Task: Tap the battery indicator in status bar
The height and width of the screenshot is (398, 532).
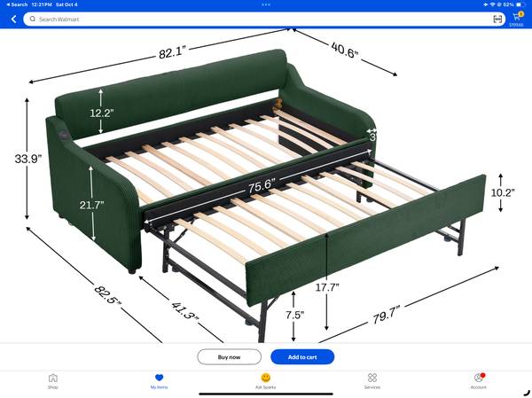Action: (519, 4)
